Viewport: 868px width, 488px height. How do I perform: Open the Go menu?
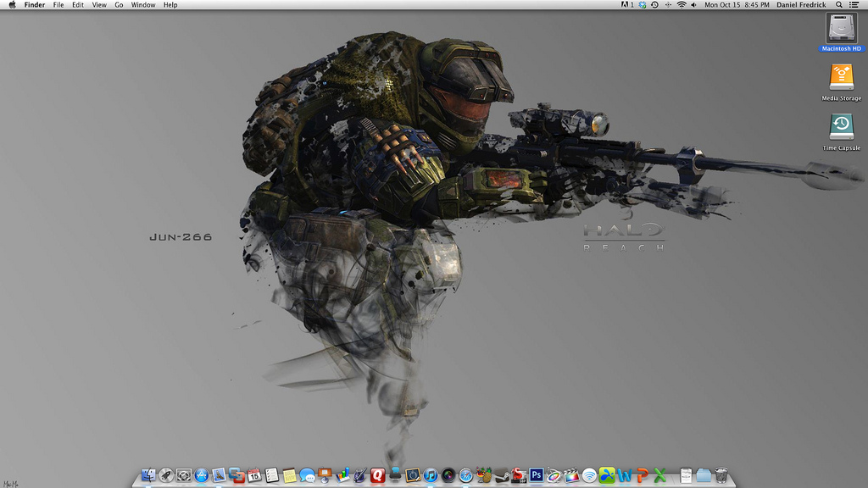tap(119, 4)
